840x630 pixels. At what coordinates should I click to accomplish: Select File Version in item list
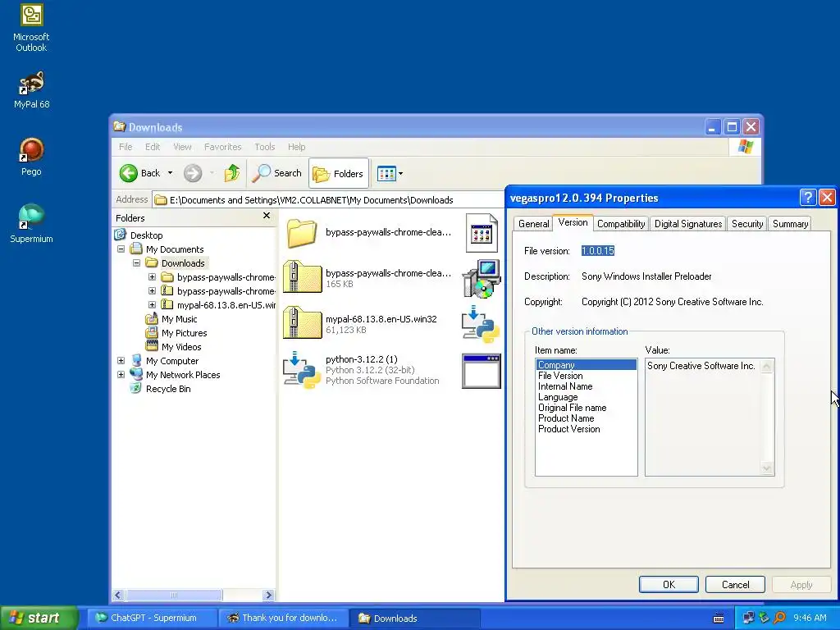click(x=560, y=376)
